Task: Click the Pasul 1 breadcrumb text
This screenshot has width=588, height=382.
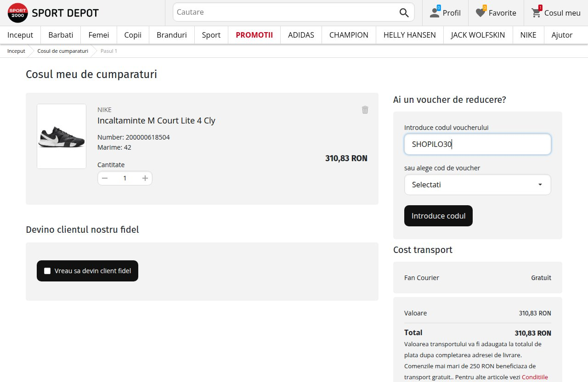Action: (x=109, y=51)
